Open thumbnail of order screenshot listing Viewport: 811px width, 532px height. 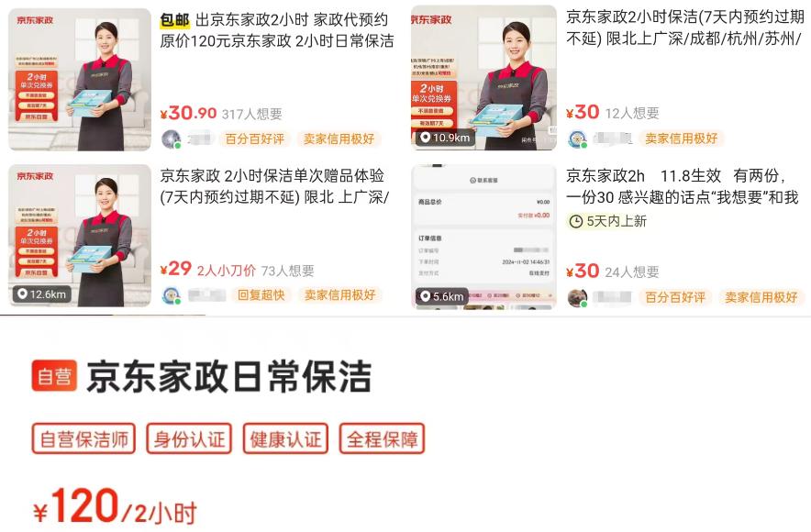[x=483, y=237]
